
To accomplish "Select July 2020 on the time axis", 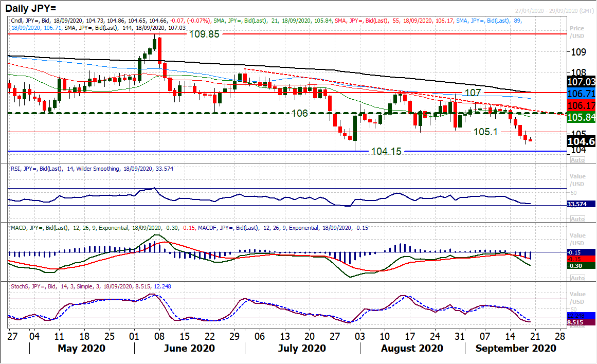I will [302, 349].
